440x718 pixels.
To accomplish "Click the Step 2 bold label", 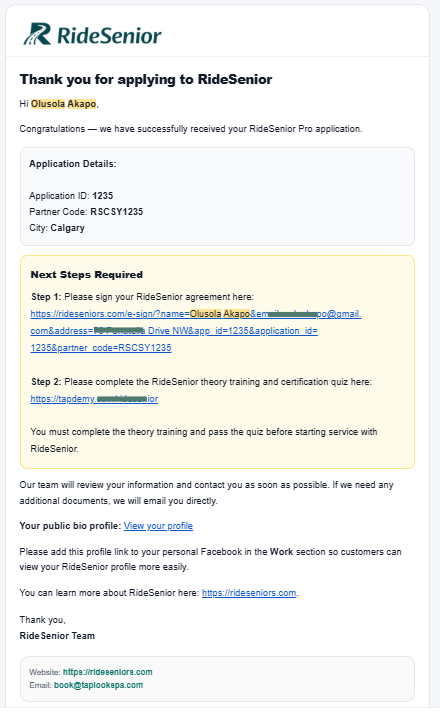I will tap(46, 382).
